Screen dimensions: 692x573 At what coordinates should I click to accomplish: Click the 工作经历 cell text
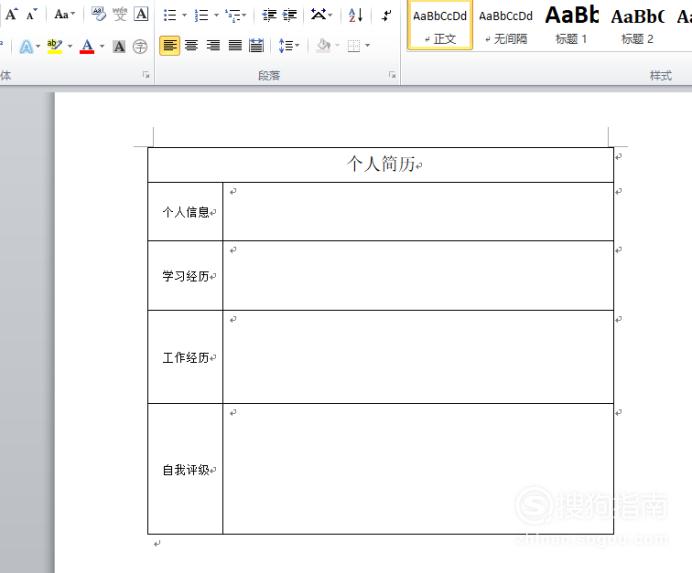pos(186,358)
